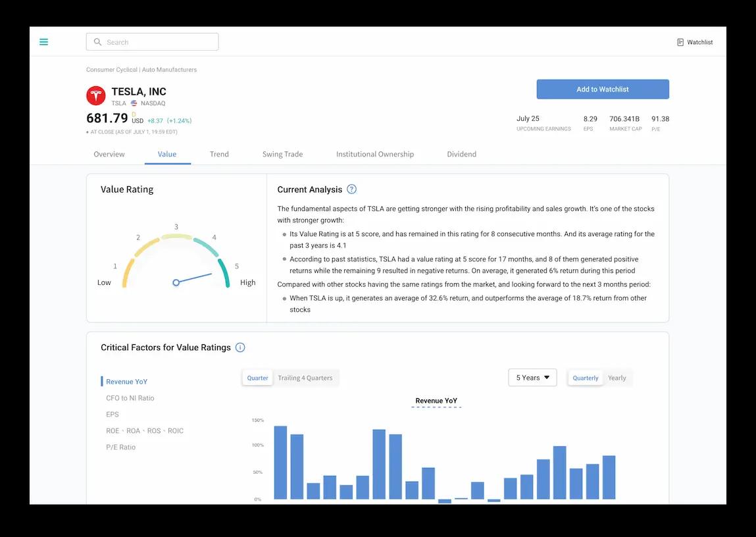The image size is (756, 537).
Task: Click the first tallest bar in chart
Action: pyautogui.click(x=280, y=462)
